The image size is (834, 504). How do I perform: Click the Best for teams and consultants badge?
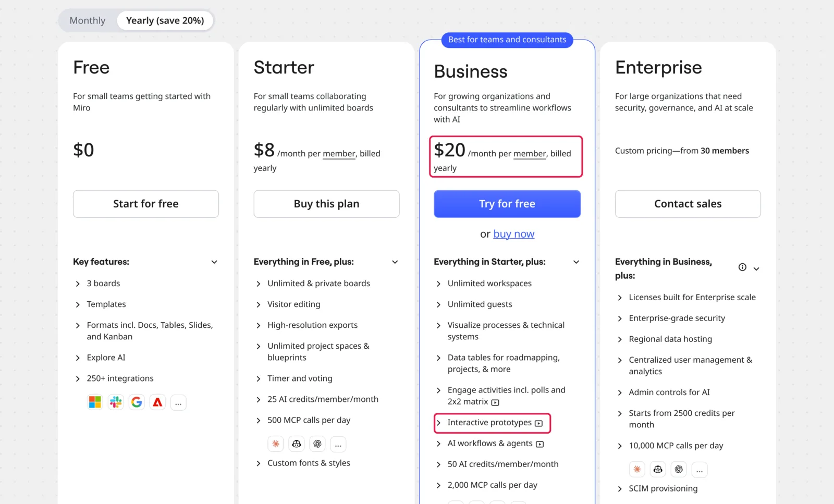click(507, 40)
